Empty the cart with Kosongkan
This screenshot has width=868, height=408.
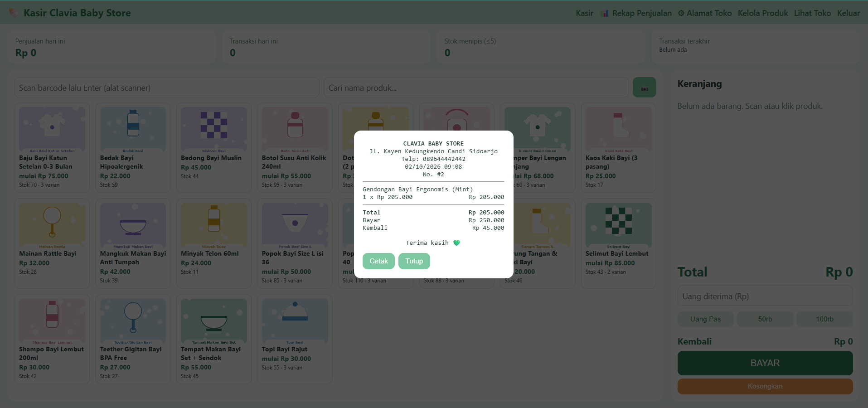765,386
